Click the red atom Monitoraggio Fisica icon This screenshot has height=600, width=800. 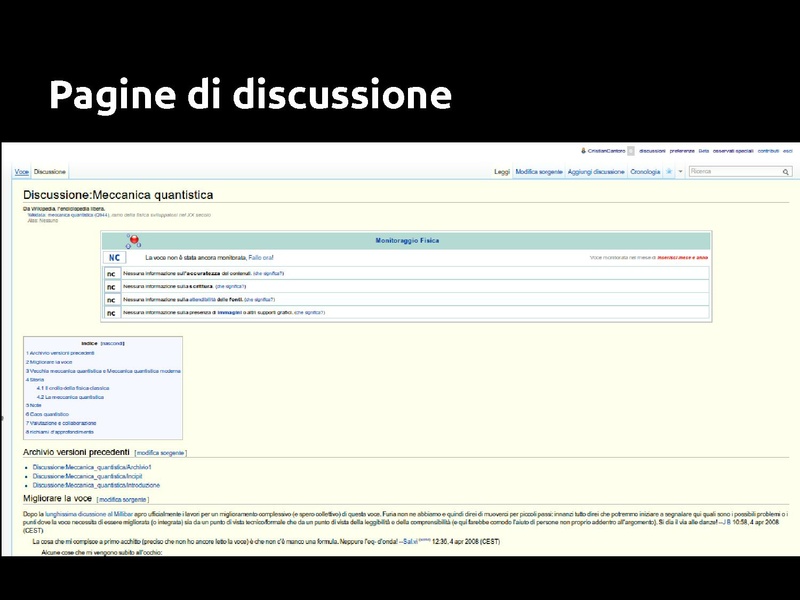tap(133, 241)
